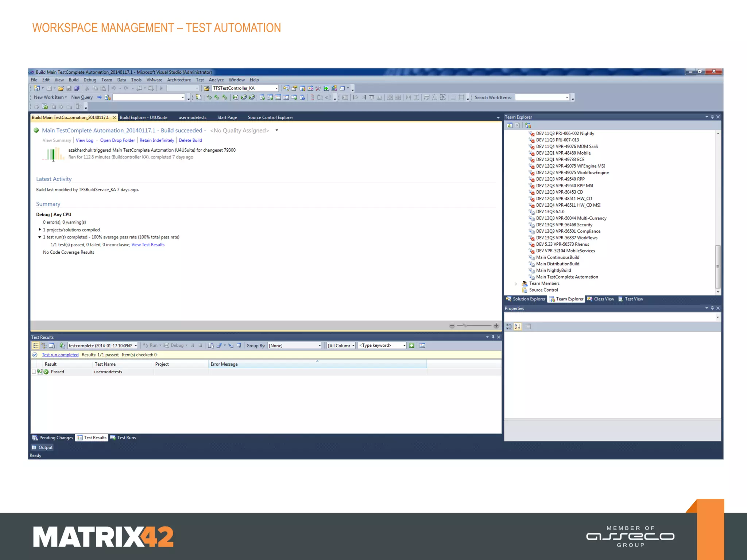
Task: Click the Delete Build link
Action: pyautogui.click(x=190, y=140)
